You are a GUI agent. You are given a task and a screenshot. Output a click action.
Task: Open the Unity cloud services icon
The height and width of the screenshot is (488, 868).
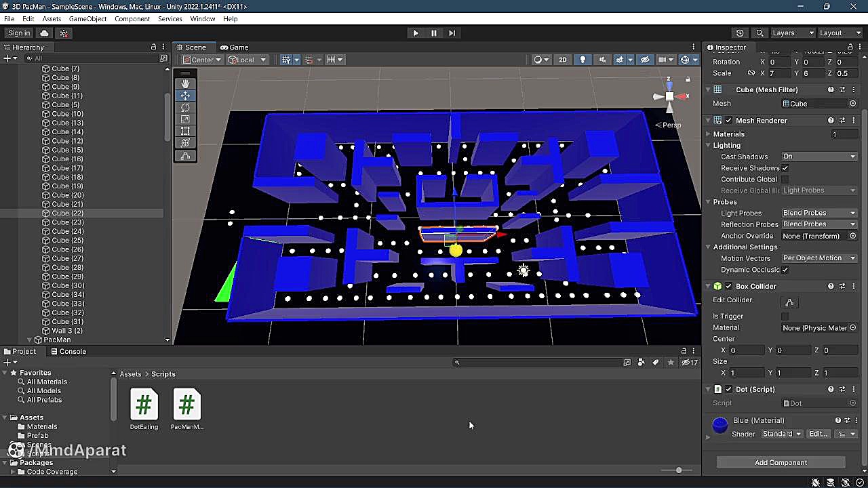coord(45,33)
